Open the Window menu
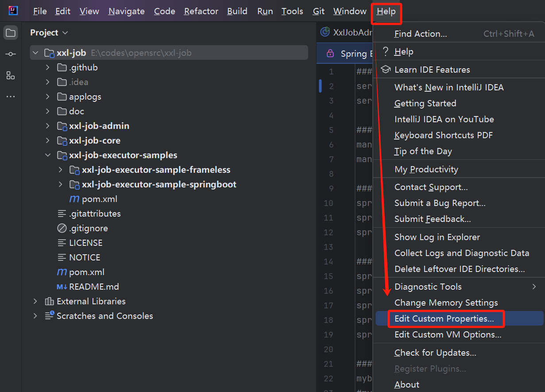545x392 pixels. click(x=350, y=11)
